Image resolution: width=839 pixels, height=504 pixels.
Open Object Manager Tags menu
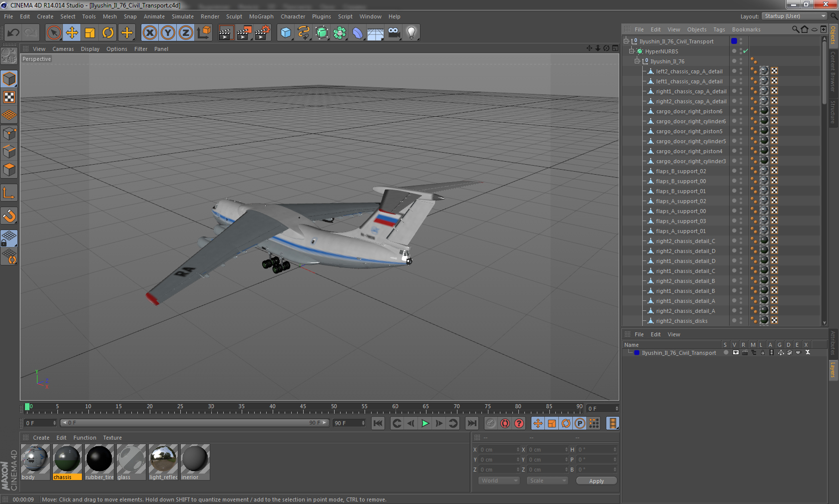719,29
